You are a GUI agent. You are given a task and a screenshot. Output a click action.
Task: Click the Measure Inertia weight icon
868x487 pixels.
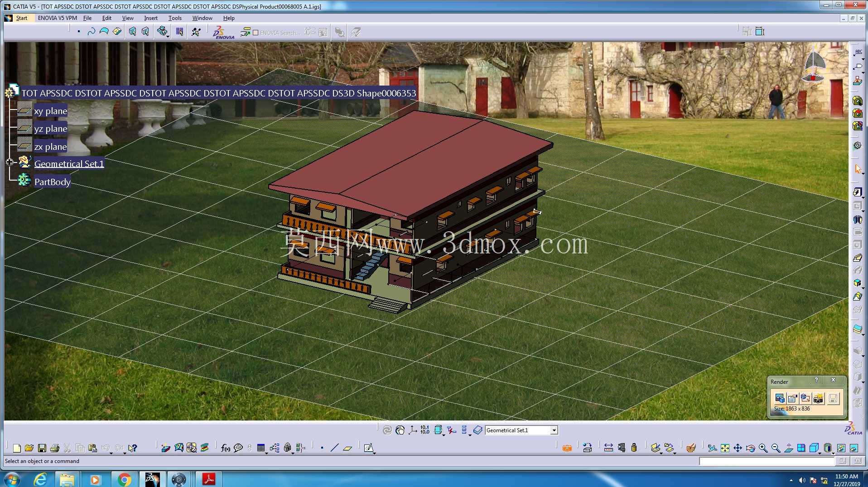click(634, 448)
